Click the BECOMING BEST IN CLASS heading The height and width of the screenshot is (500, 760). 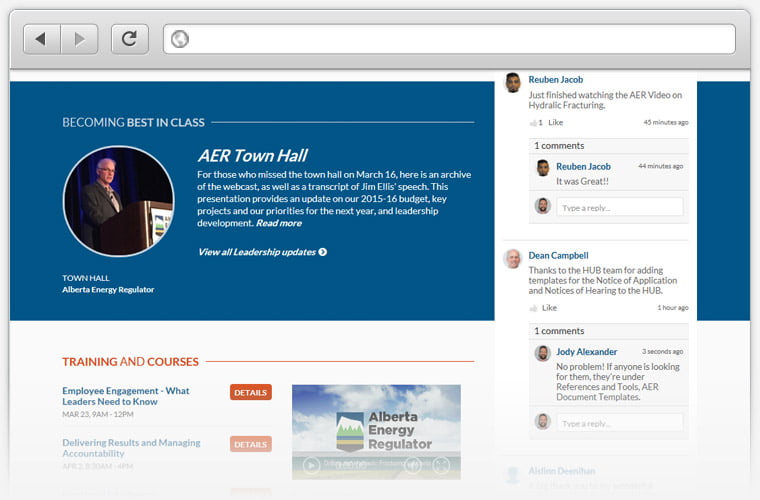pos(133,123)
